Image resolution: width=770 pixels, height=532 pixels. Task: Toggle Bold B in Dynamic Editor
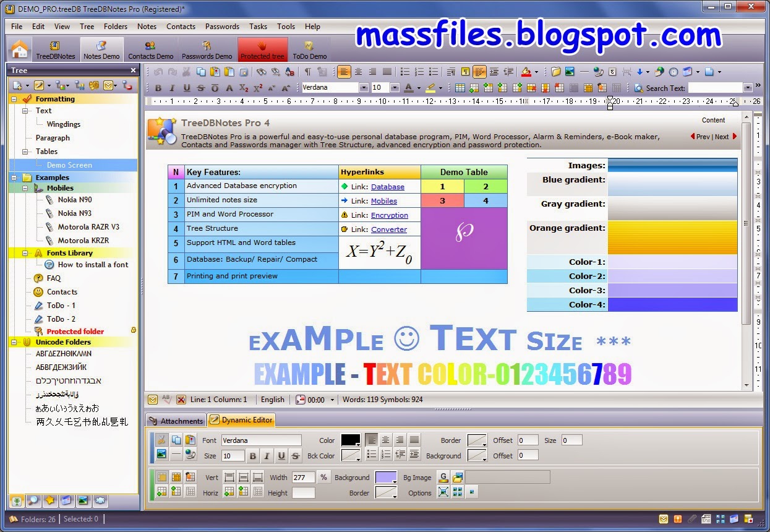pyautogui.click(x=252, y=456)
